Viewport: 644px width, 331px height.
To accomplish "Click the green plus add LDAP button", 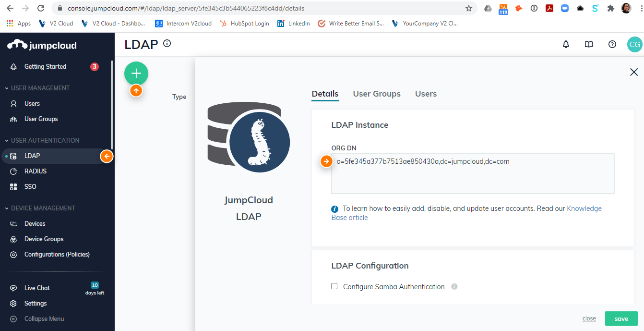I will point(136,74).
